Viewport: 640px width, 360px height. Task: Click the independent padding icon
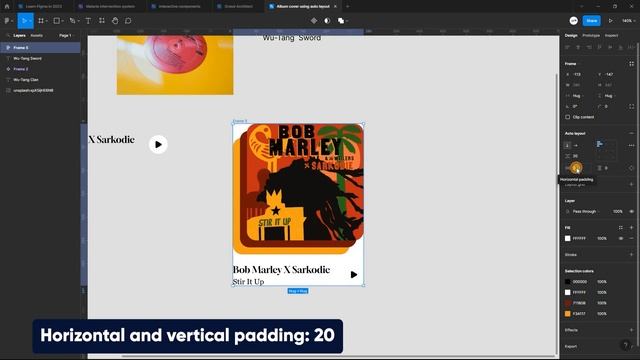(631, 168)
